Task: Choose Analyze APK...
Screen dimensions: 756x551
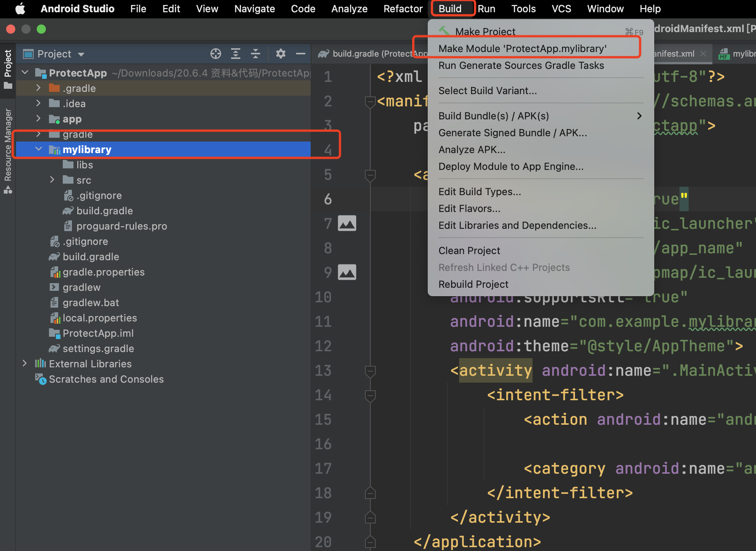Action: point(540,150)
